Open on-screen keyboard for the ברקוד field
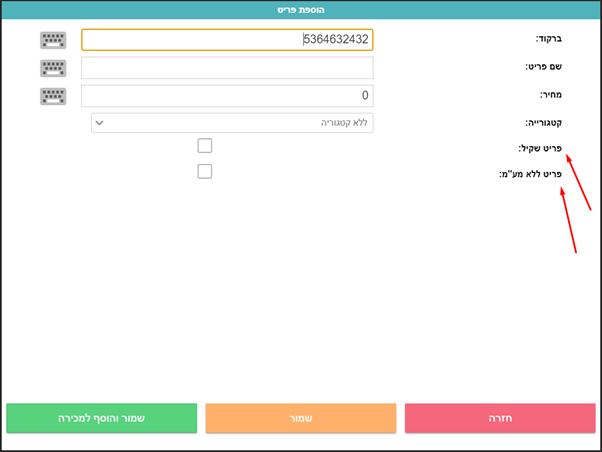 tap(56, 40)
